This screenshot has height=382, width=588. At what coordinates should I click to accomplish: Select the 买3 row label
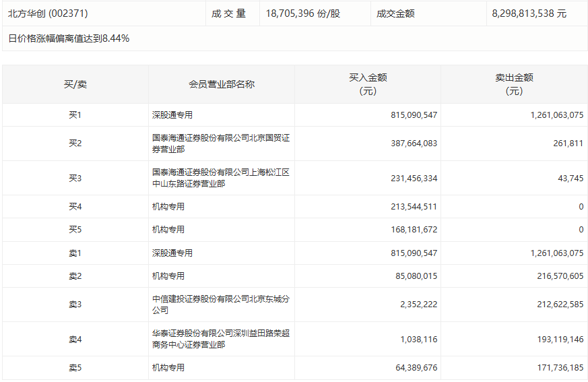(75, 178)
